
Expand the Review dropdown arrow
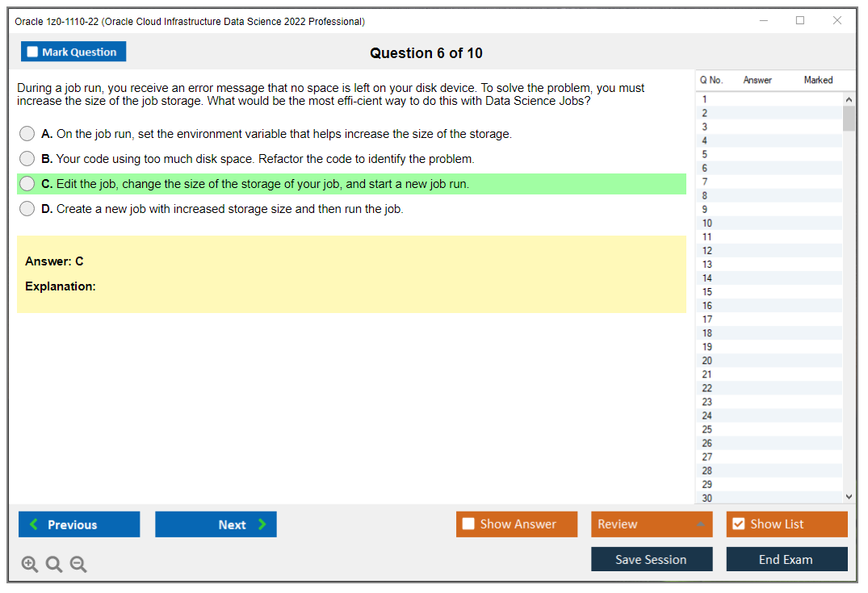tap(699, 524)
